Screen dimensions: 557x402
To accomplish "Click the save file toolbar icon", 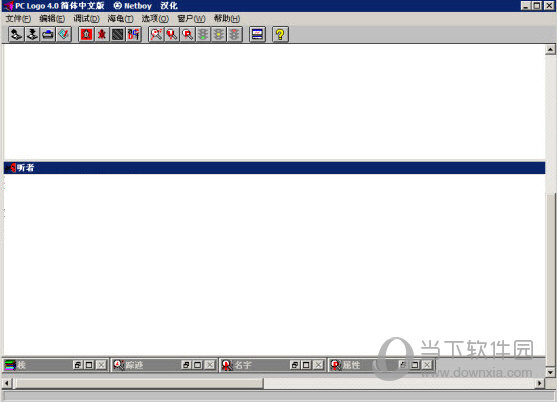I will click(32, 34).
